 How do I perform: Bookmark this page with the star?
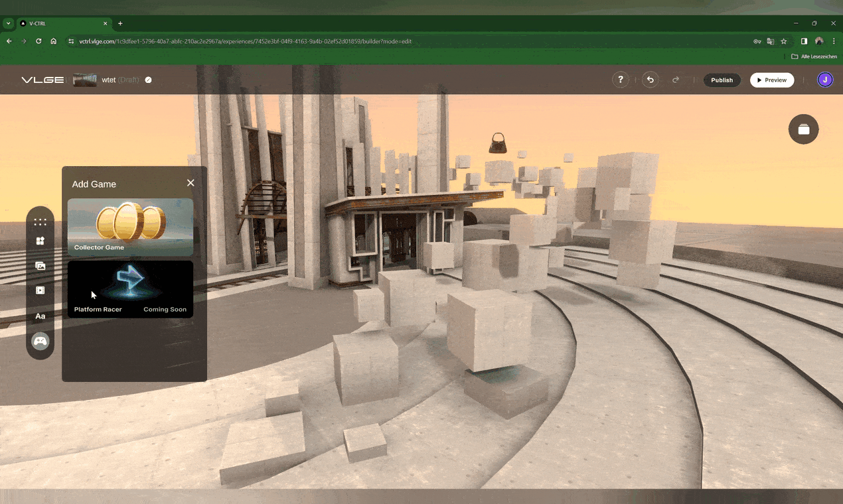783,41
